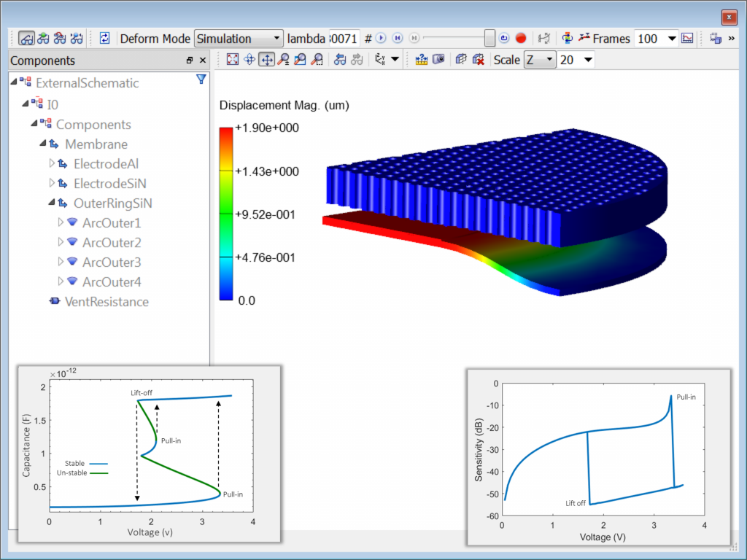The width and height of the screenshot is (747, 560).
Task: Click the zoom-to-selection dashed magnifier
Action: pos(317,60)
